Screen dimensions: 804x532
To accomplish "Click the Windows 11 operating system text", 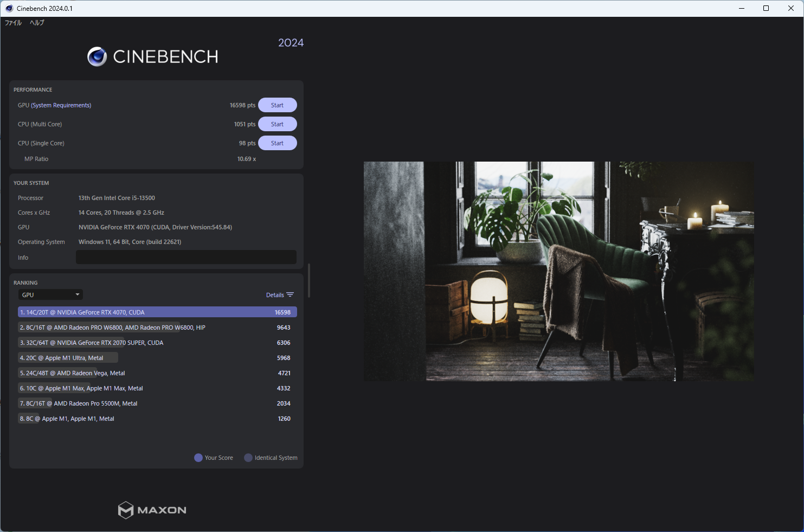I will pyautogui.click(x=130, y=242).
